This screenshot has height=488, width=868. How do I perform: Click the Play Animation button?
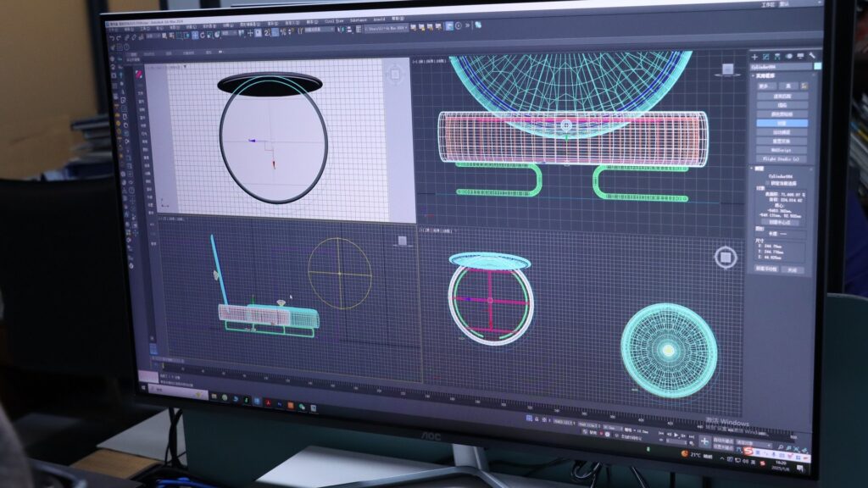[676, 435]
